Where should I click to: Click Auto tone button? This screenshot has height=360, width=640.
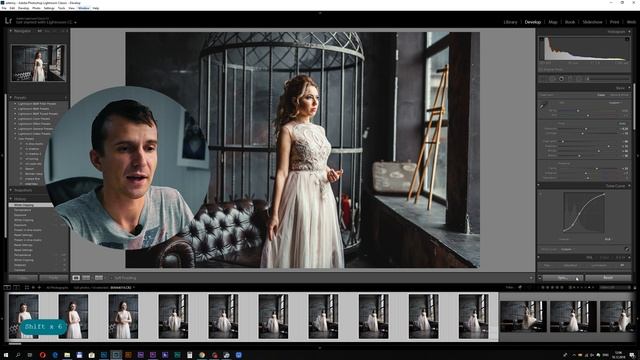click(622, 123)
